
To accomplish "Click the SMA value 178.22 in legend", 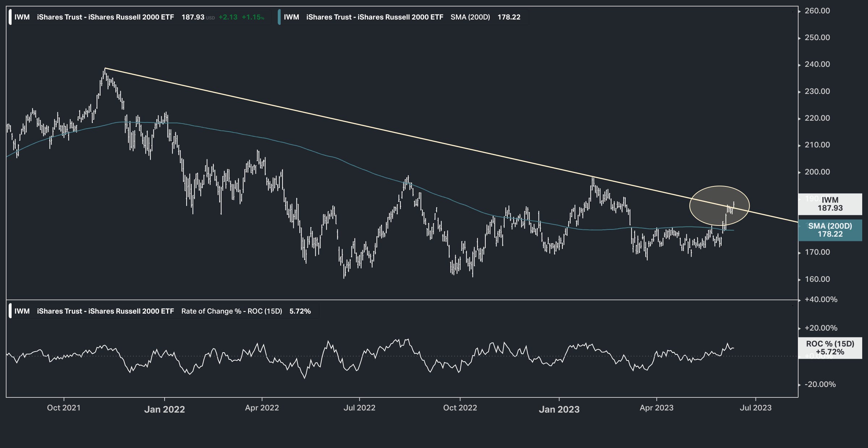I will point(509,17).
